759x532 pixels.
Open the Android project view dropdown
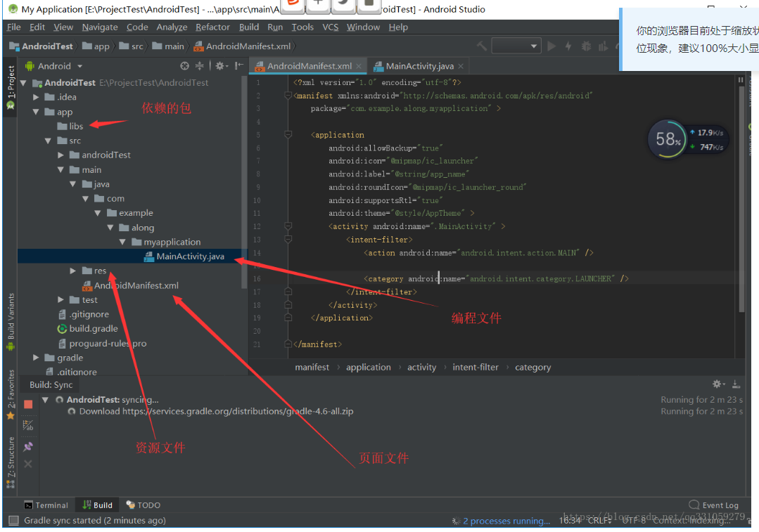[x=54, y=66]
